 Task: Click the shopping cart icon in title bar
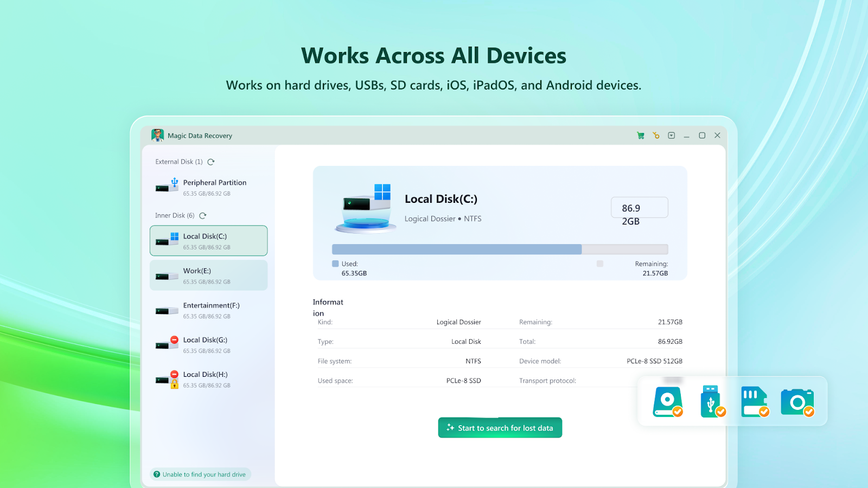pyautogui.click(x=641, y=136)
